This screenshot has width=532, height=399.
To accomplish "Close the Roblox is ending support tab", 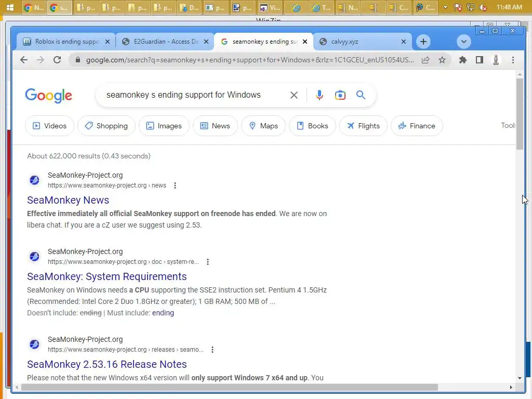I will (x=108, y=42).
